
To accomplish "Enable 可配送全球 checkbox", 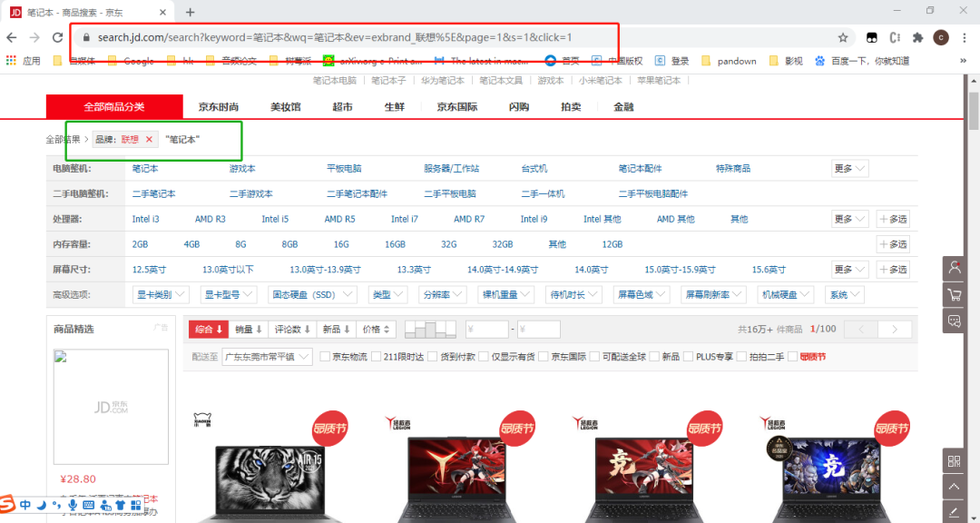I will point(594,357).
